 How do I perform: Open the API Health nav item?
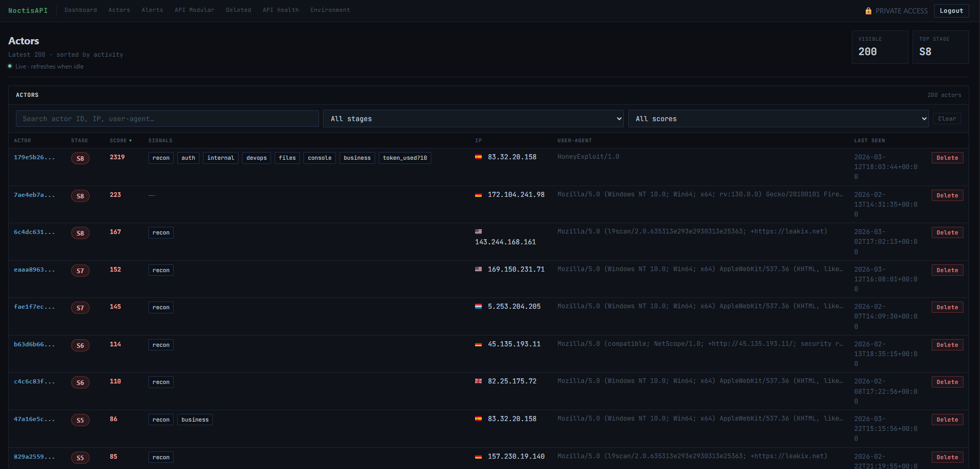click(x=281, y=10)
